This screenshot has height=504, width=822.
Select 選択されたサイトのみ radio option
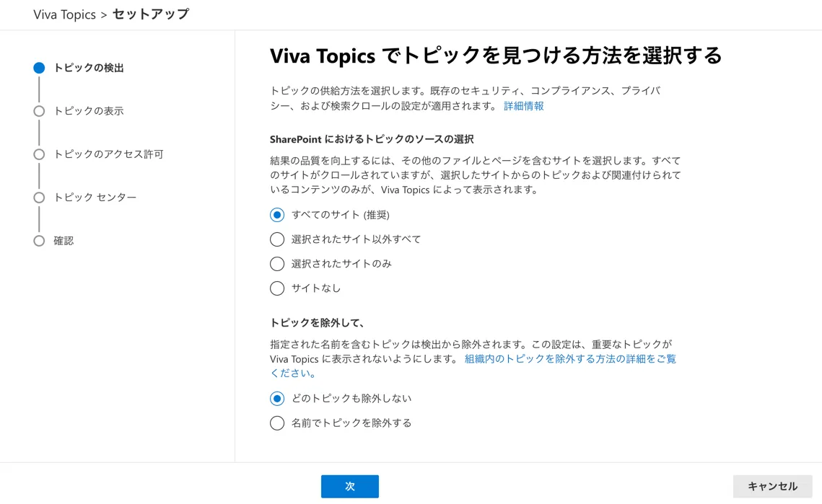tap(277, 264)
